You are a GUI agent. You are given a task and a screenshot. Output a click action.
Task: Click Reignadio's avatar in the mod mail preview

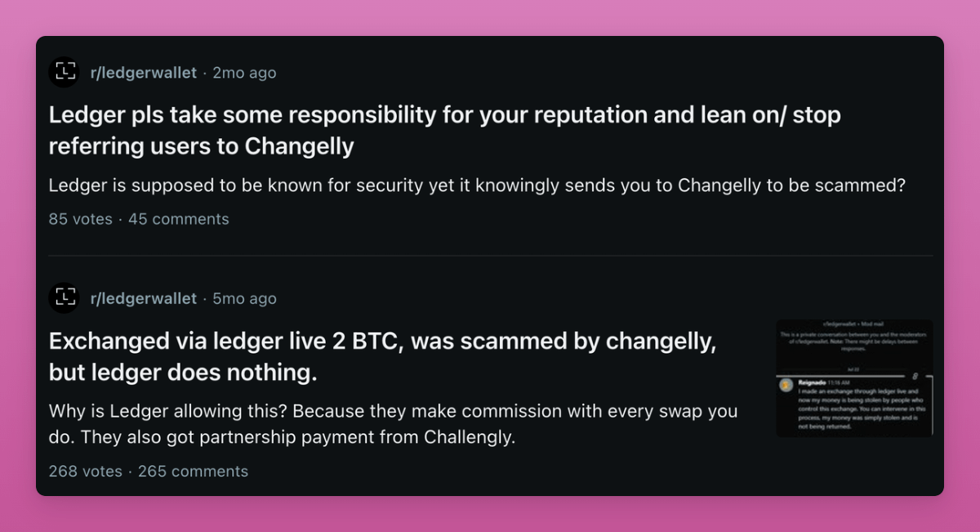[x=786, y=384]
